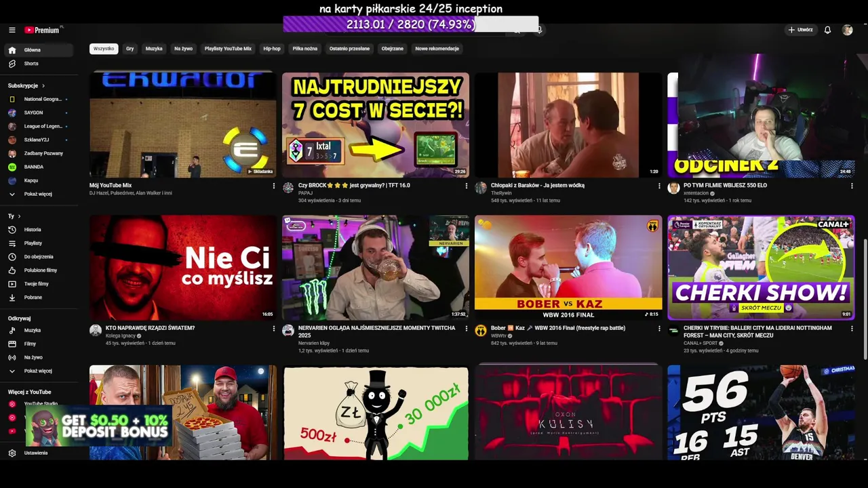This screenshot has height=488, width=868.
Task: Open Nervarien klipy channel link
Action: 314,344
